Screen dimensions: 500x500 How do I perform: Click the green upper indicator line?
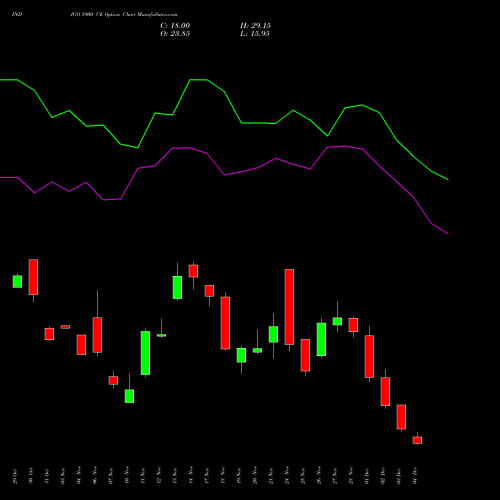click(242, 123)
